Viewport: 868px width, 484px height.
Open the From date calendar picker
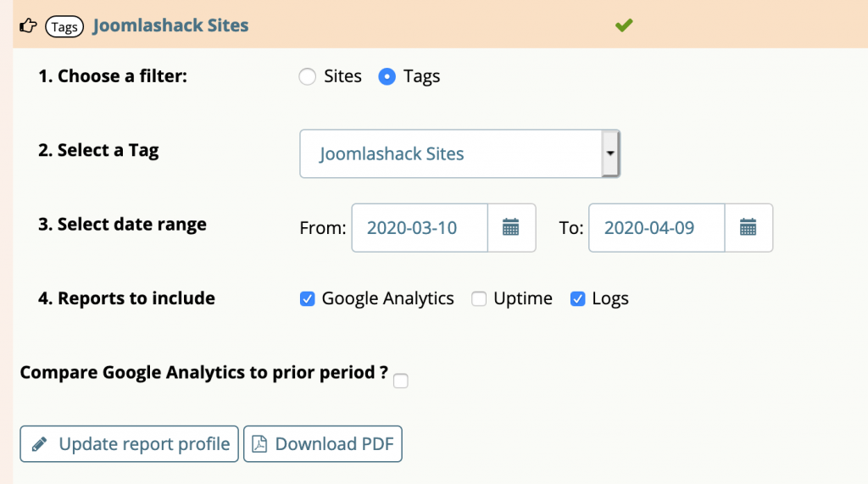tap(511, 228)
